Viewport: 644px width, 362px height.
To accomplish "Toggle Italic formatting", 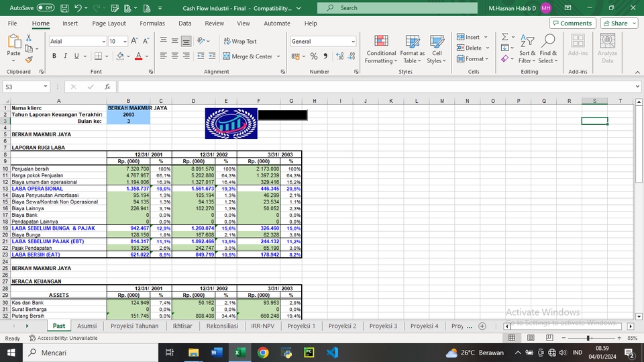I will click(x=65, y=56).
